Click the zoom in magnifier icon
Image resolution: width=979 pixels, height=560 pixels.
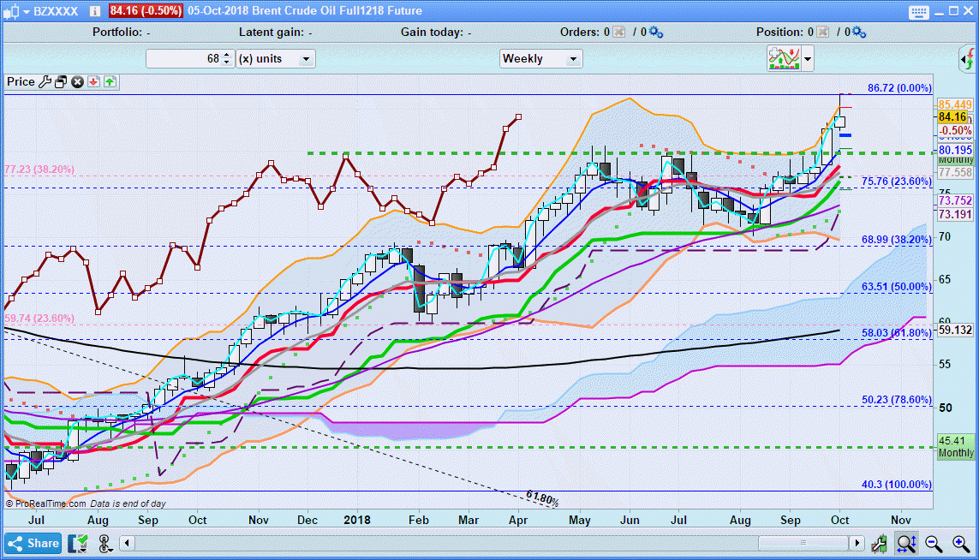[x=962, y=544]
